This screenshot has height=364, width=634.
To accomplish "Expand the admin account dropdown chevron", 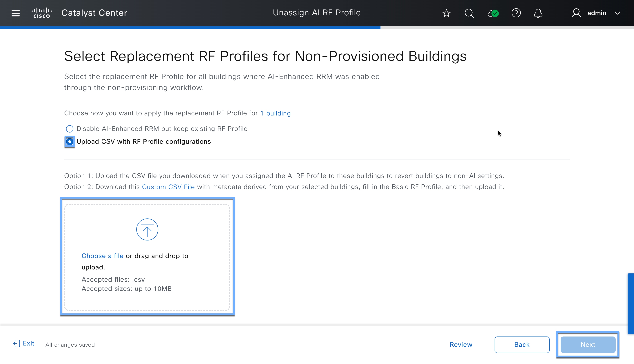I will [617, 13].
